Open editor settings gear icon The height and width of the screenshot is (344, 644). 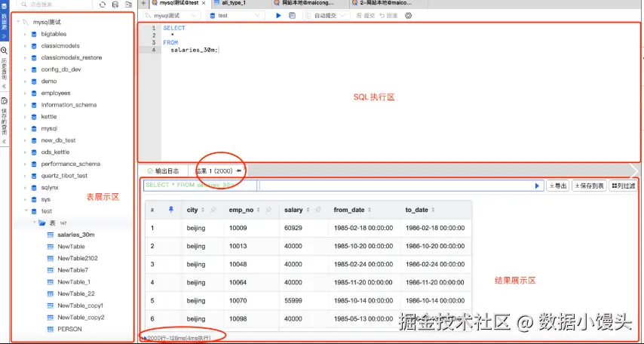pyautogui.click(x=408, y=16)
